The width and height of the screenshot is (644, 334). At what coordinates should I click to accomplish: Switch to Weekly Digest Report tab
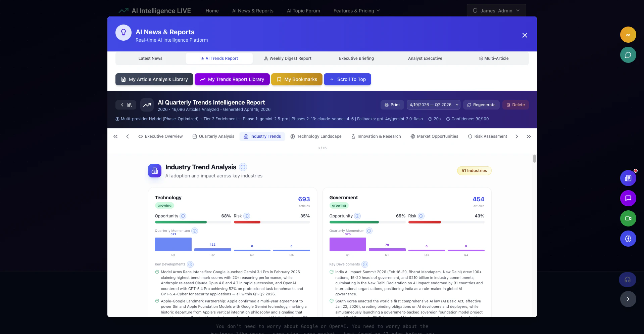point(288,58)
